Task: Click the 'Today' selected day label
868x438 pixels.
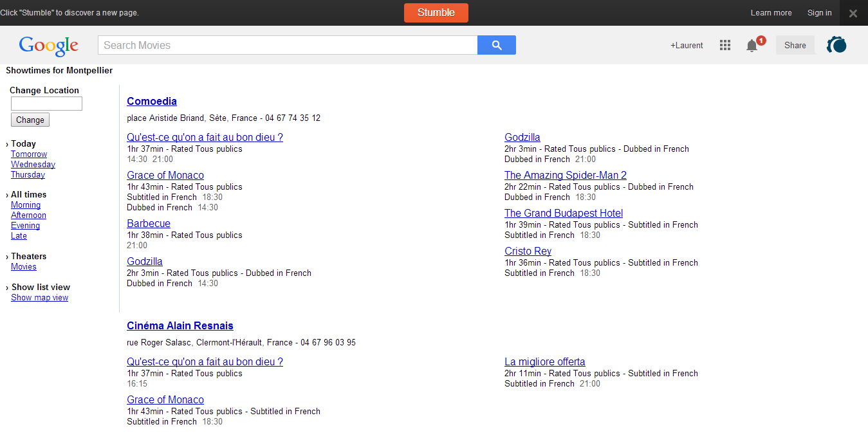Action: 23,144
